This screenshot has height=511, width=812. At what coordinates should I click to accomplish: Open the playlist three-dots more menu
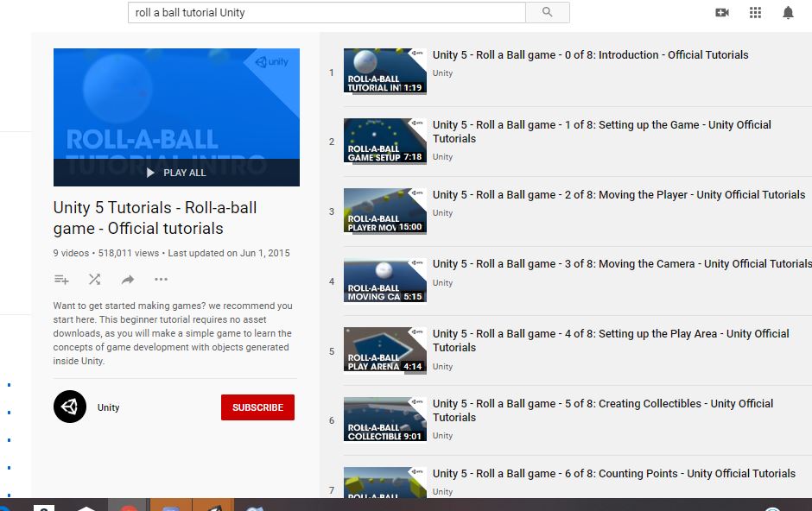(x=161, y=280)
